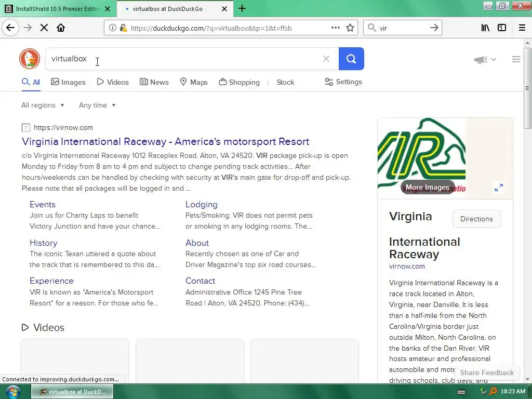Expand the Virginia raceway image
Viewport: 532px width, 399px height.
pos(498,187)
